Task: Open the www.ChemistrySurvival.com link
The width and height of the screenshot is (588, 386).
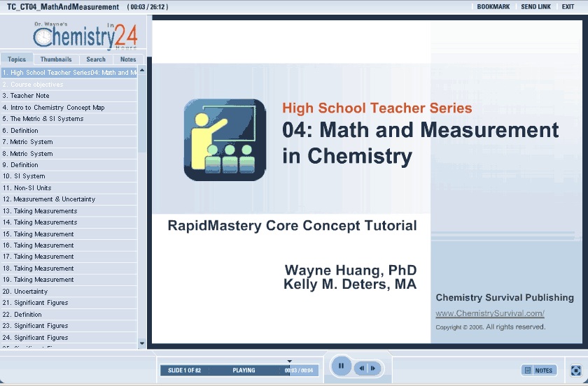Action: tap(489, 313)
